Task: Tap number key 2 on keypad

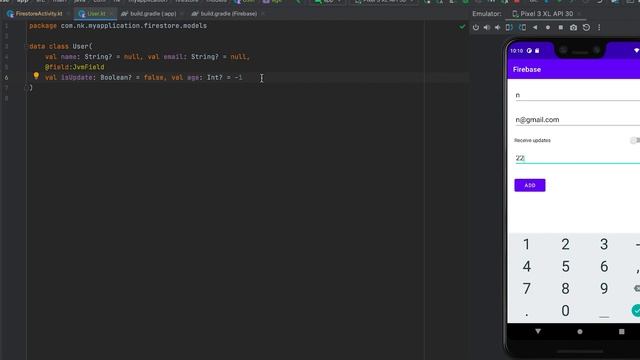Action: [x=565, y=244]
